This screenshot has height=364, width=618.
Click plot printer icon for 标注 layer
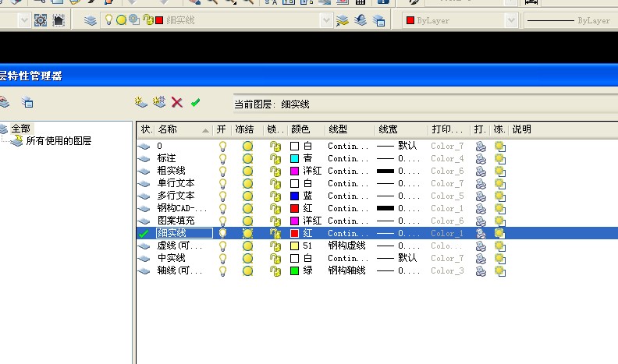481,159
